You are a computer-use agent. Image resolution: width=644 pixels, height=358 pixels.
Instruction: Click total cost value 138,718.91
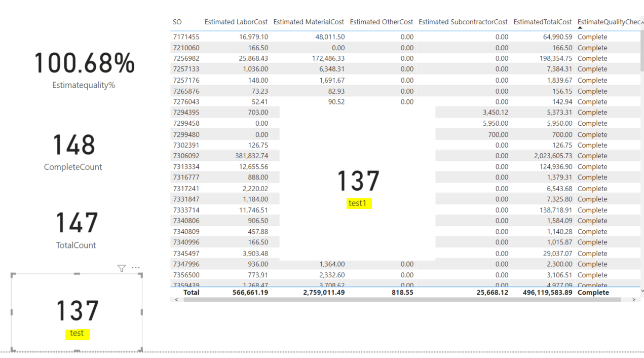(x=556, y=210)
